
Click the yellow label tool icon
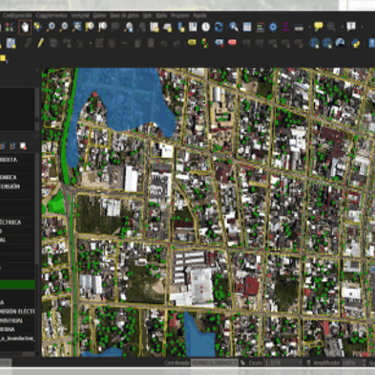192,43
